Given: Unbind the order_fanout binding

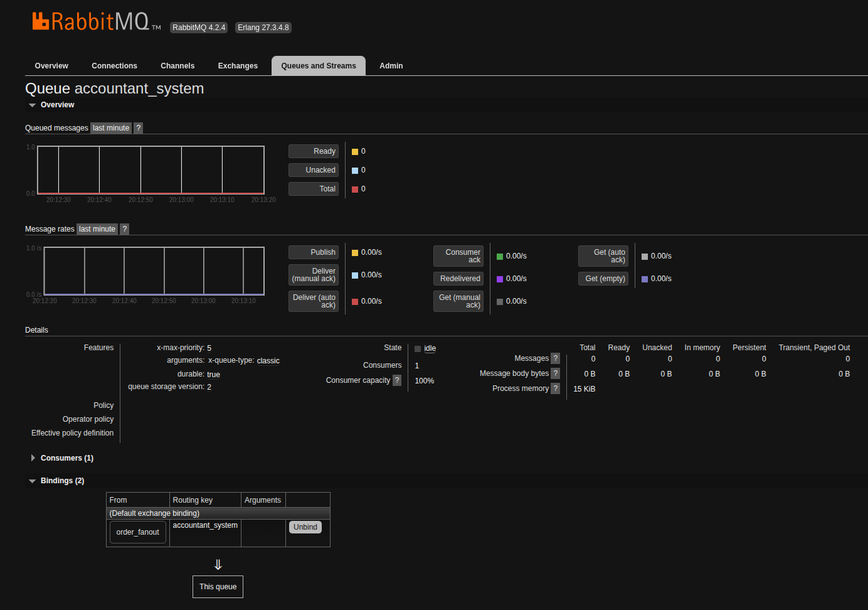Looking at the screenshot, I should [x=305, y=527].
